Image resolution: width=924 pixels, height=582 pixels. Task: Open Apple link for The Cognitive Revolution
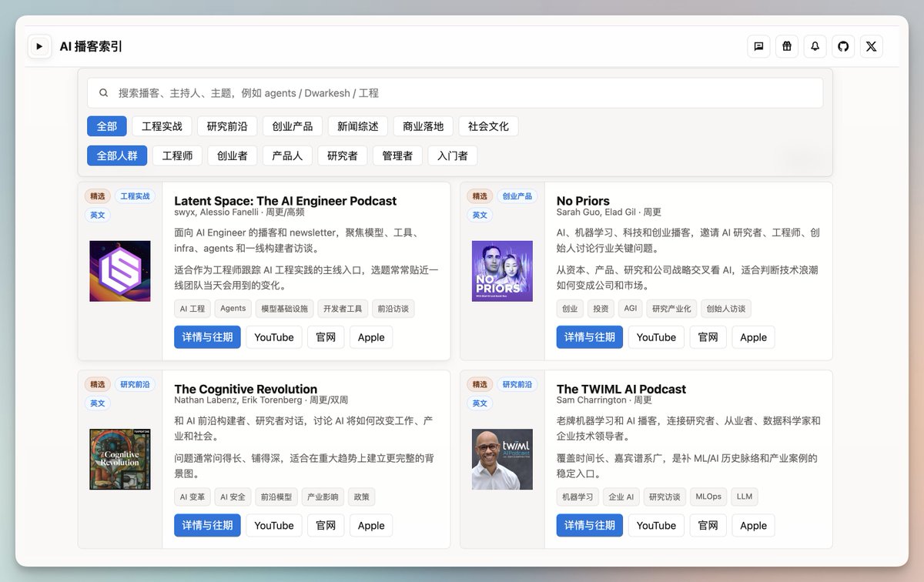[x=371, y=525]
